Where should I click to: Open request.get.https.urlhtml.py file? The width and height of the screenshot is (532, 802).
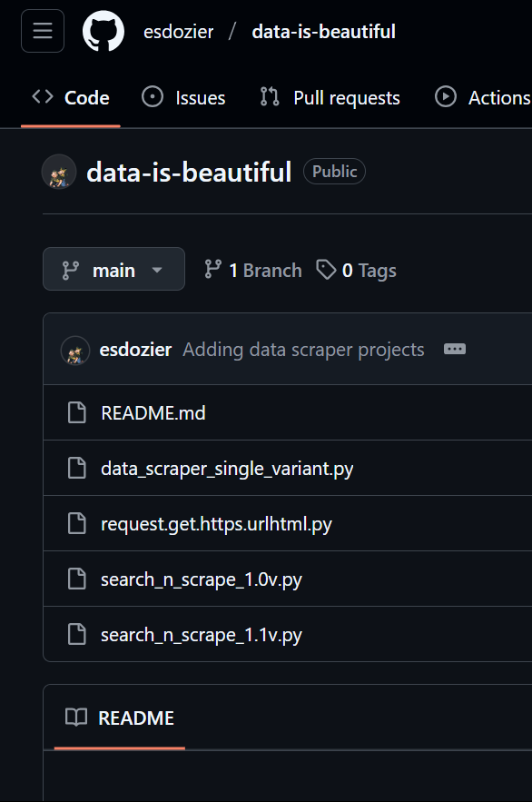tap(216, 524)
